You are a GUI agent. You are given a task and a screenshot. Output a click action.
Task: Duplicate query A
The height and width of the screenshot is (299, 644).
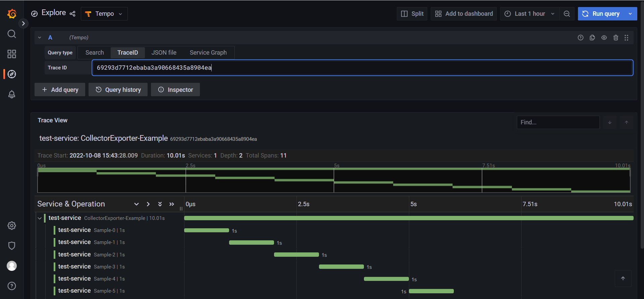point(592,38)
